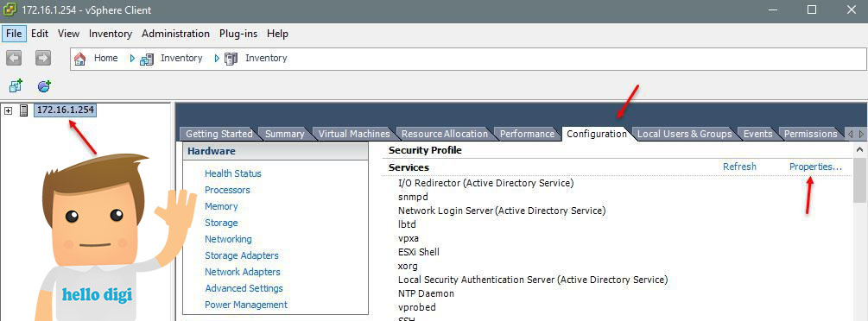Select the snmpd service entry
This screenshot has height=321, width=868.
click(x=413, y=197)
